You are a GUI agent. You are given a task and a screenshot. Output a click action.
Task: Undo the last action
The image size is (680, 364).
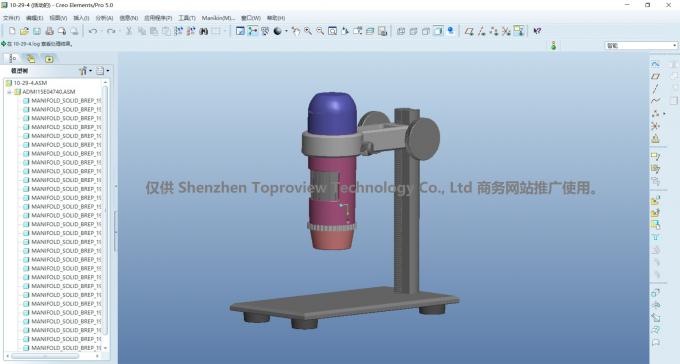point(92,31)
